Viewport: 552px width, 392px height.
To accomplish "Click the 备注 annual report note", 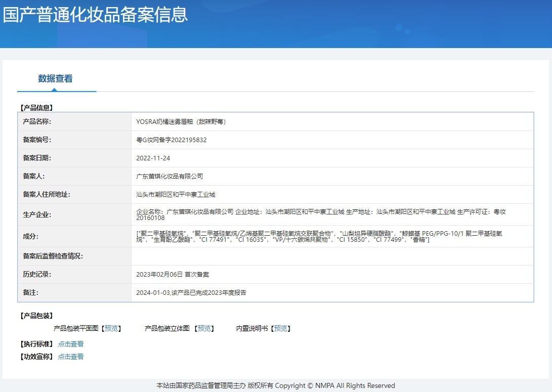I will [191, 293].
